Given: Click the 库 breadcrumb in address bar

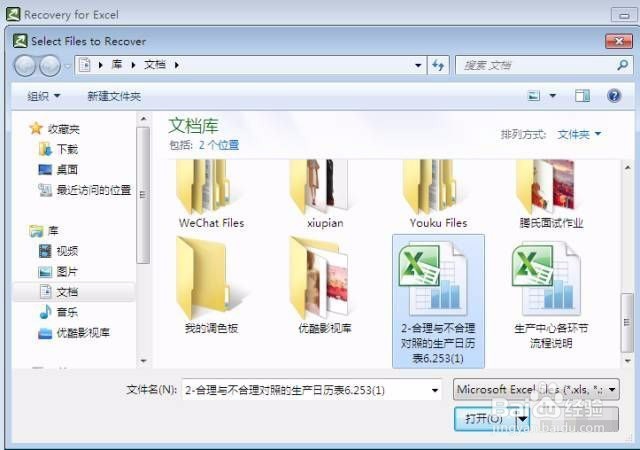Looking at the screenshot, I should (x=117, y=65).
